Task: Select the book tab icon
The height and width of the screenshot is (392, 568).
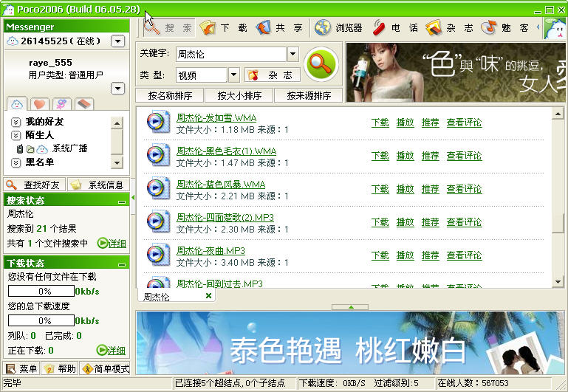Action: [x=84, y=104]
